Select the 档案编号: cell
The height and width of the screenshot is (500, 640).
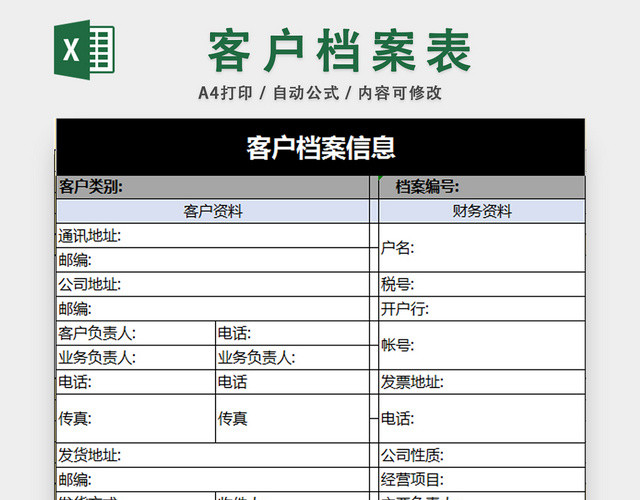tap(482, 187)
